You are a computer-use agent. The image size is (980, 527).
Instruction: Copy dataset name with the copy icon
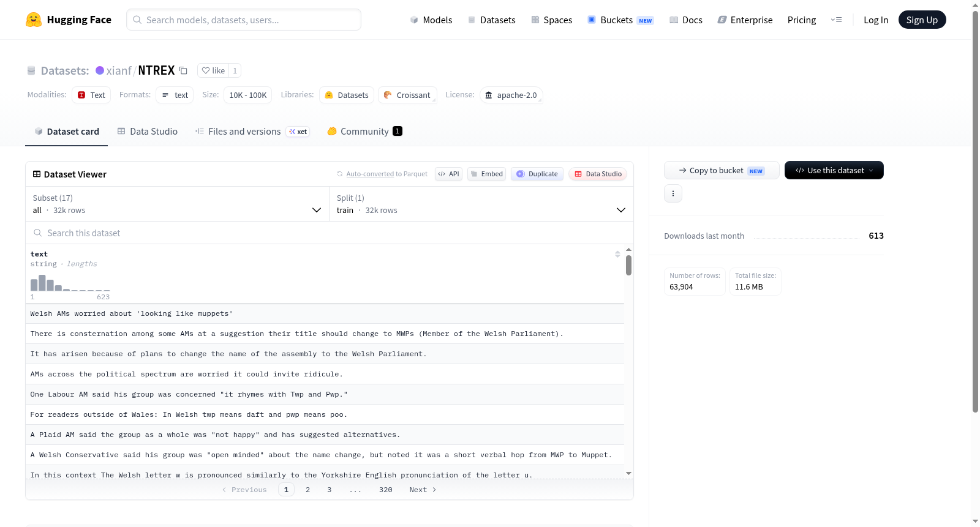coord(183,70)
